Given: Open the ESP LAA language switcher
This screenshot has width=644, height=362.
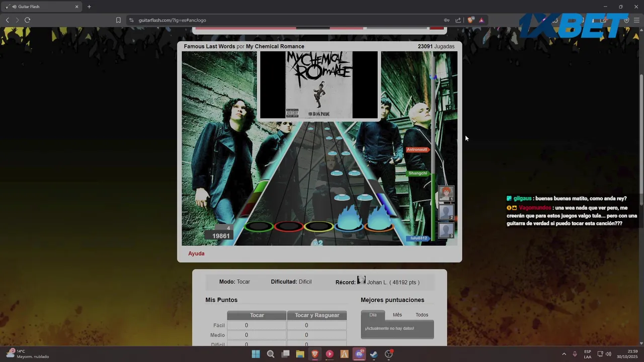Looking at the screenshot, I should point(588,354).
